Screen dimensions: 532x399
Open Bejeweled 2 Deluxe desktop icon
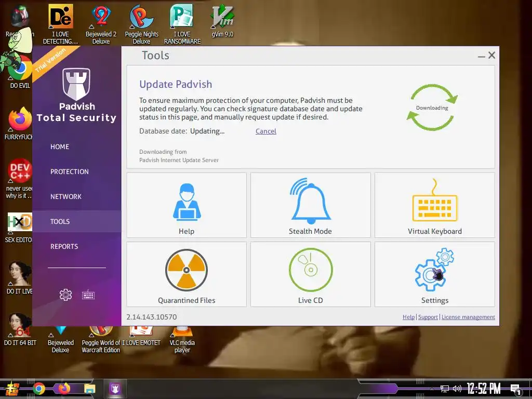tap(101, 24)
